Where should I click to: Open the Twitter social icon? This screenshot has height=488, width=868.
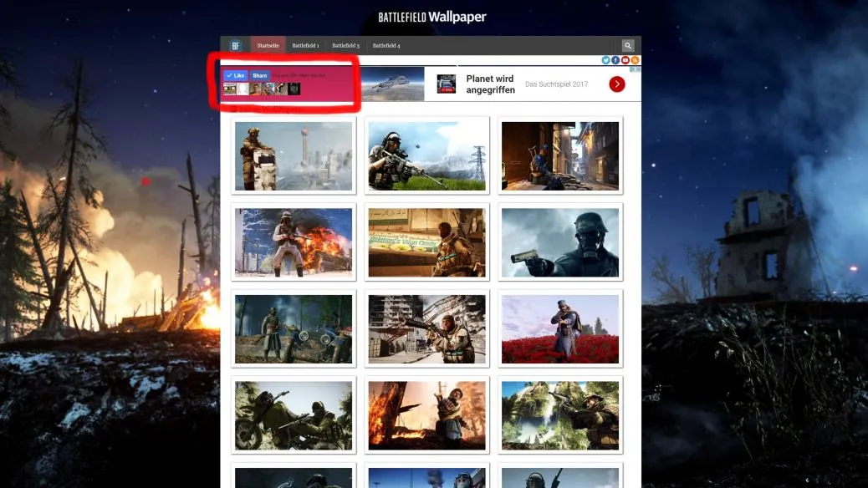pyautogui.click(x=605, y=60)
